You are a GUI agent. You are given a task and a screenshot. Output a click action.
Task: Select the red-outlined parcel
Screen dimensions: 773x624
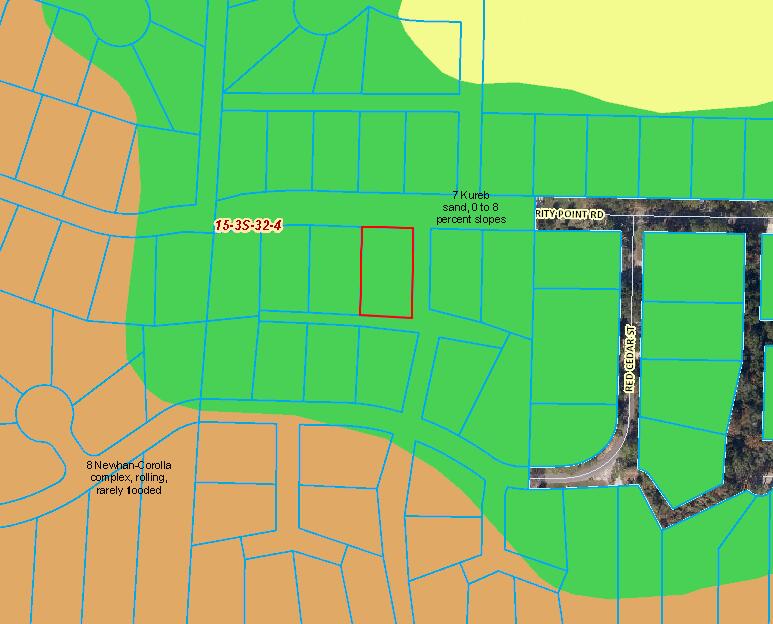coord(386,272)
